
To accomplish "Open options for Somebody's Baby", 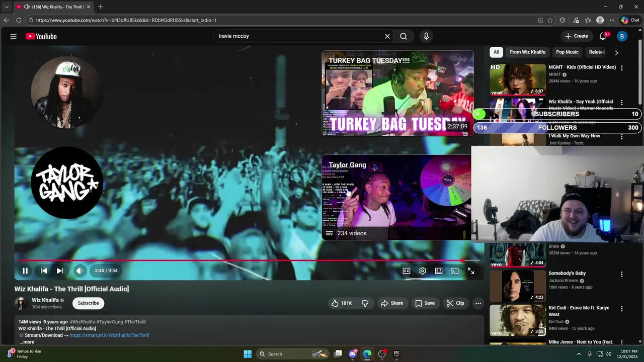I will click(622, 274).
